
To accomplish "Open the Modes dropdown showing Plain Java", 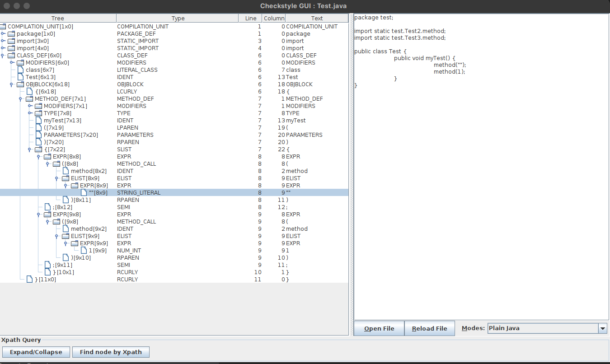I will pos(603,328).
